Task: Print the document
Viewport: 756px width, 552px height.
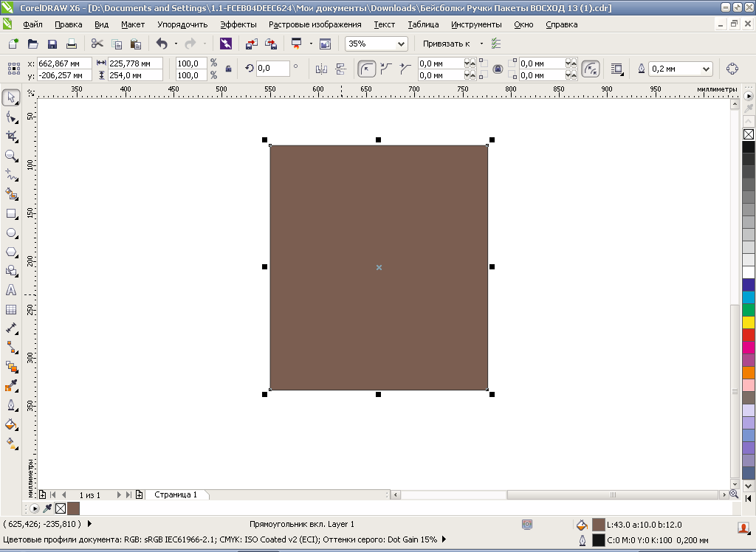Action: point(72,44)
